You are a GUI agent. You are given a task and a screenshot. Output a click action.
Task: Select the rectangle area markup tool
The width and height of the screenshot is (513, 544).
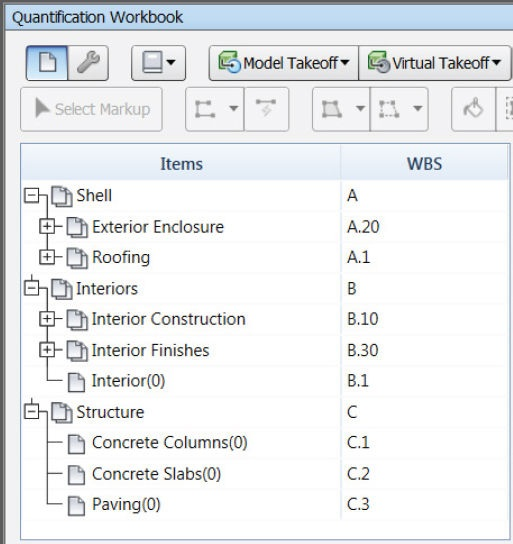[389, 109]
